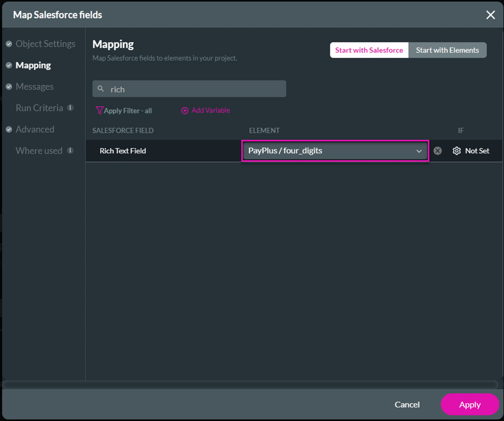Click the search magnifier icon
This screenshot has width=504, height=421.
101,89
